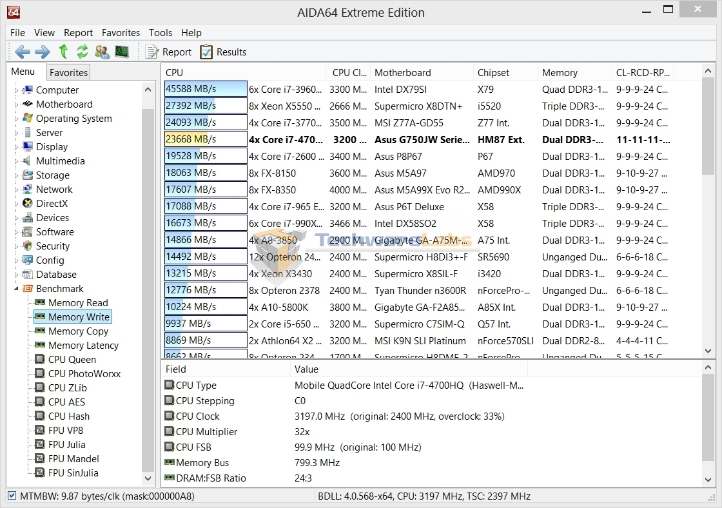Image resolution: width=722 pixels, height=508 pixels.
Task: Toggle the status bar checkbox
Action: pyautogui.click(x=12, y=496)
